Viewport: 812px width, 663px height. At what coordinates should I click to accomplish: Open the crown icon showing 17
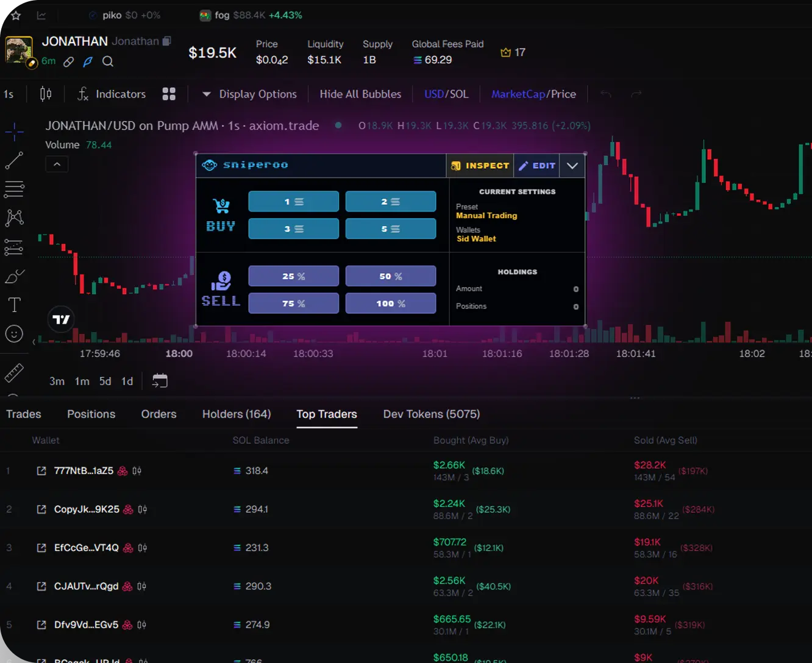coord(513,52)
